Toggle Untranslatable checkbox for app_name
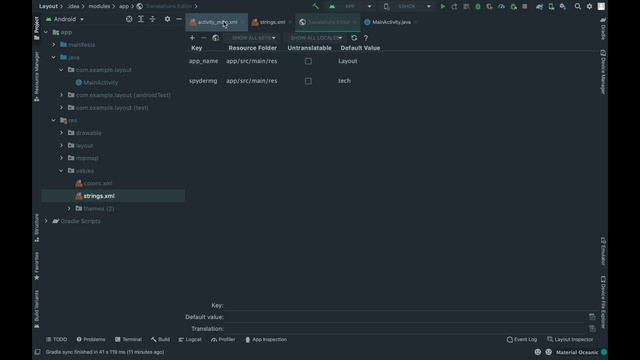 pyautogui.click(x=308, y=61)
